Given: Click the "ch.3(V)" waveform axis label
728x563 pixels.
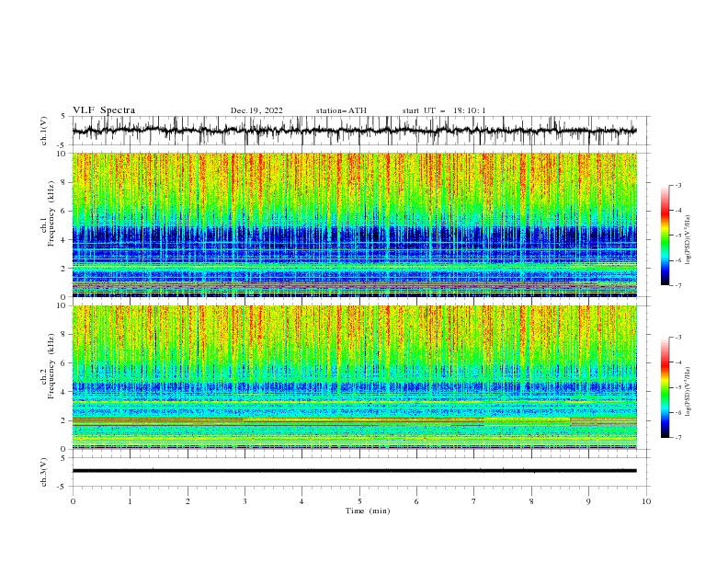Looking at the screenshot, I should click(x=44, y=472).
